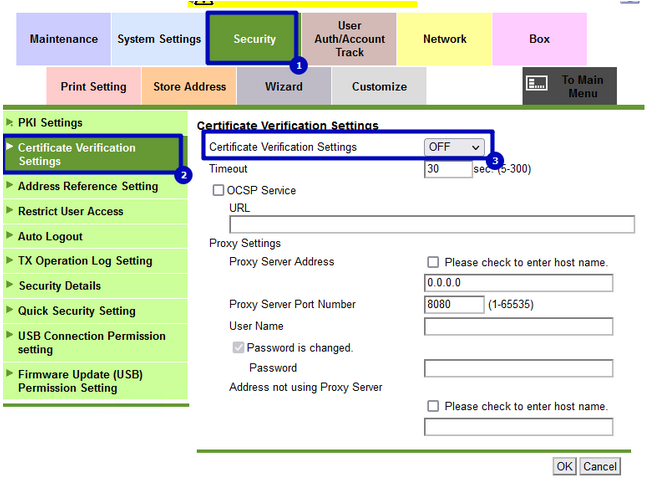Select the System Settings tab
Viewport: 650px width, 479px height.
click(x=159, y=39)
